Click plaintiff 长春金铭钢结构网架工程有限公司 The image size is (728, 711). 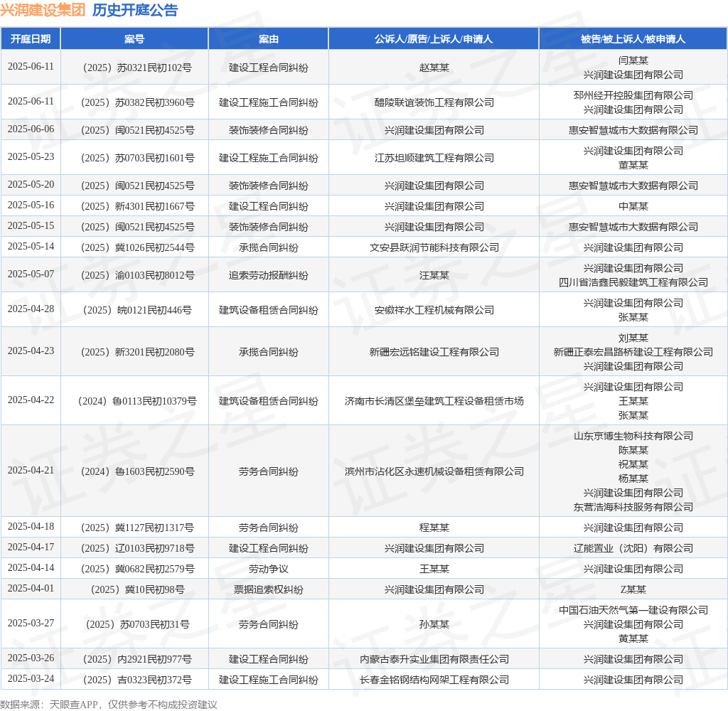coord(434,680)
